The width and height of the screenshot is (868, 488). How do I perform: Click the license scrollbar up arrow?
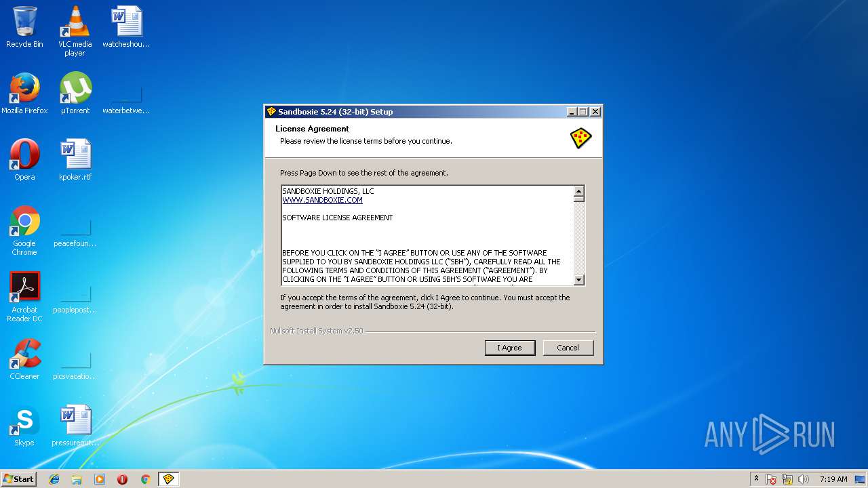[578, 191]
